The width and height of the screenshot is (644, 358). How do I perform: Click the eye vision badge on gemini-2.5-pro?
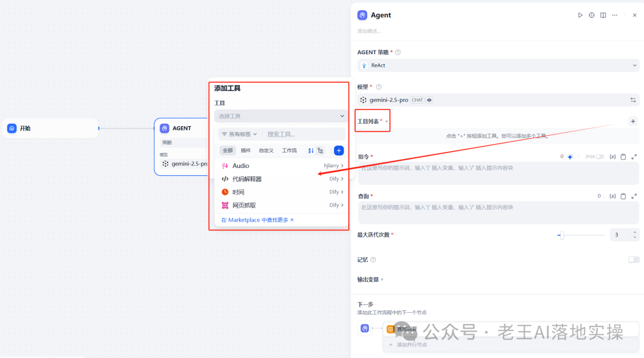click(429, 100)
